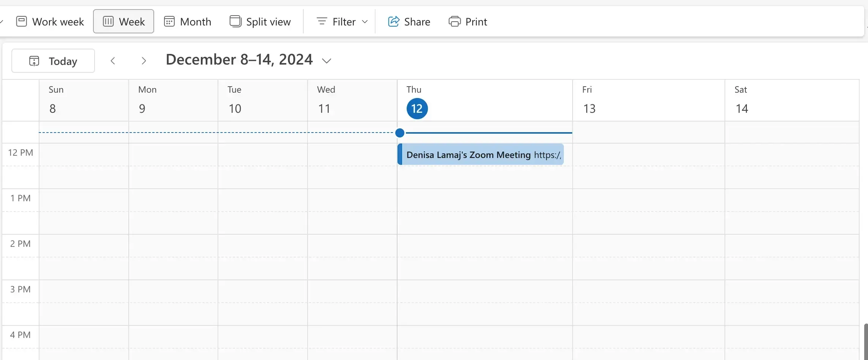This screenshot has height=360, width=868.
Task: Switch to the Week tab
Action: (123, 21)
